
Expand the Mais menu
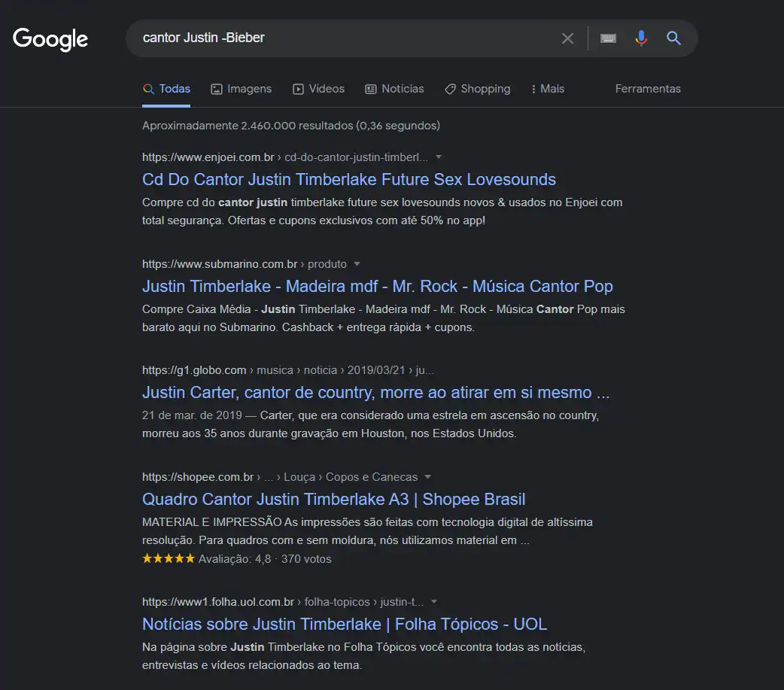pyautogui.click(x=547, y=89)
